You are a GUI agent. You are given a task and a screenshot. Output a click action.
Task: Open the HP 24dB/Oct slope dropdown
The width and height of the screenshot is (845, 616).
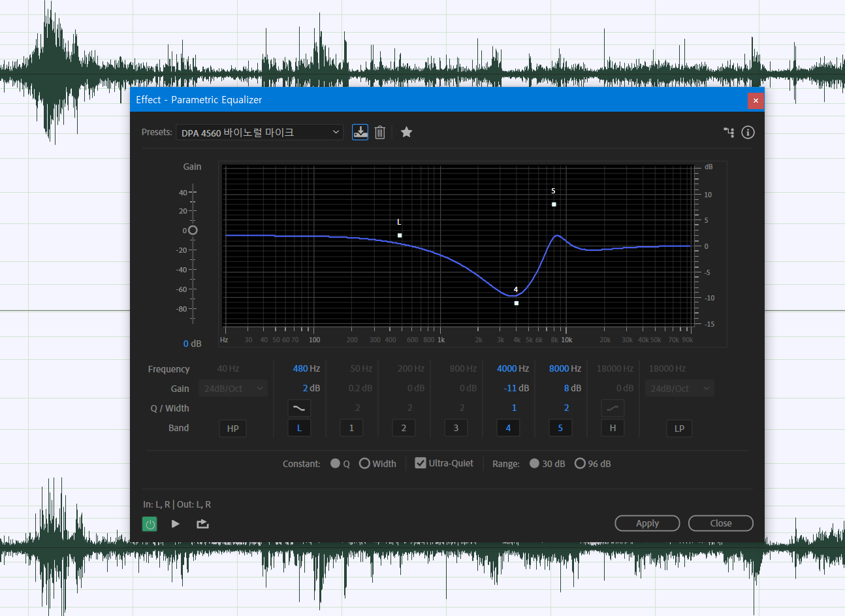(232, 389)
